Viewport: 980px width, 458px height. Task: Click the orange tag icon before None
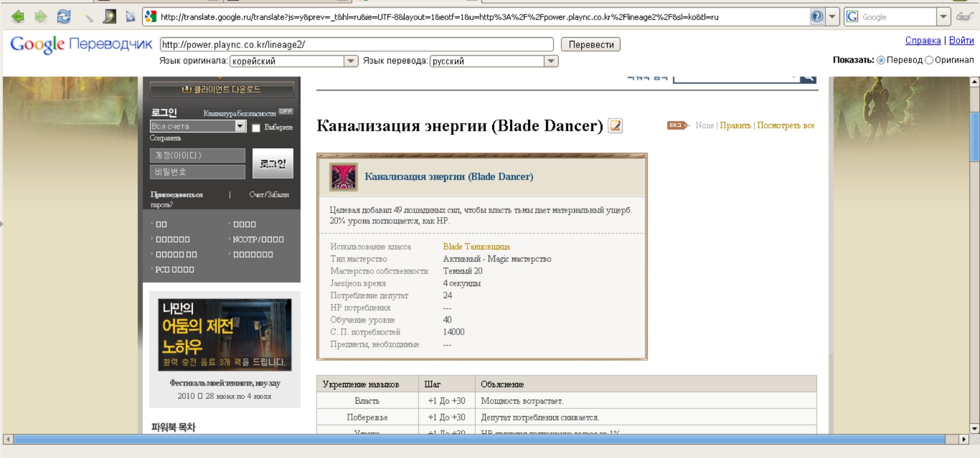678,125
